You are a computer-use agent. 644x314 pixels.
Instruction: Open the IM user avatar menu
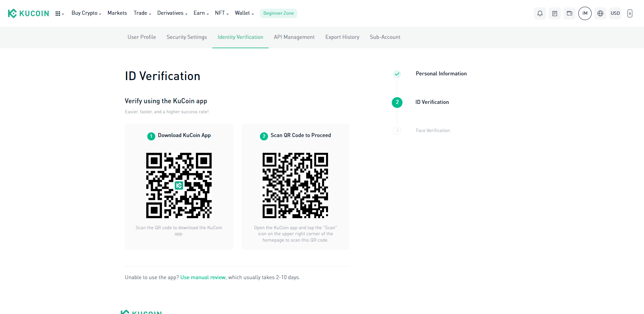pos(585,13)
